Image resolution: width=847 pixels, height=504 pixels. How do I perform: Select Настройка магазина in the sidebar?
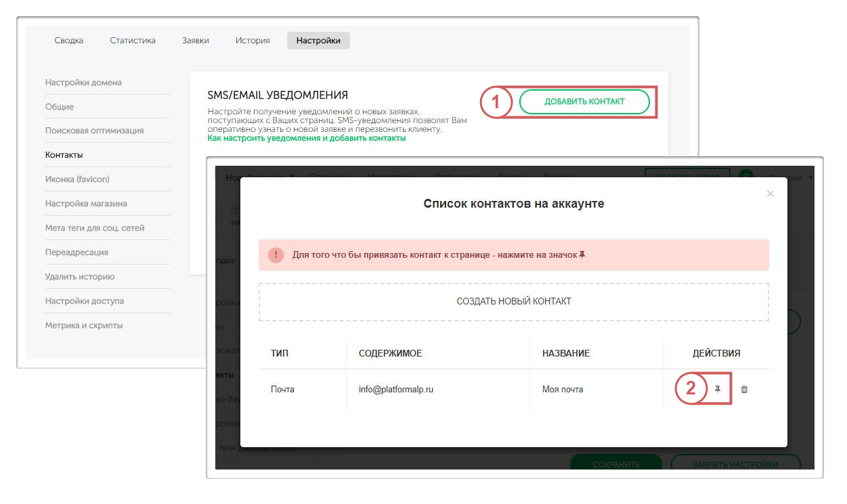(86, 204)
